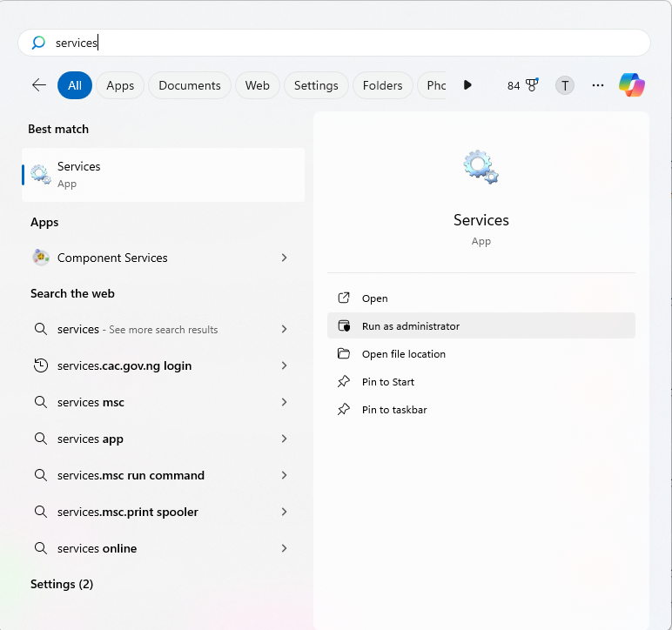The height and width of the screenshot is (630, 672).
Task: Click the Component Services app icon
Action: click(41, 258)
